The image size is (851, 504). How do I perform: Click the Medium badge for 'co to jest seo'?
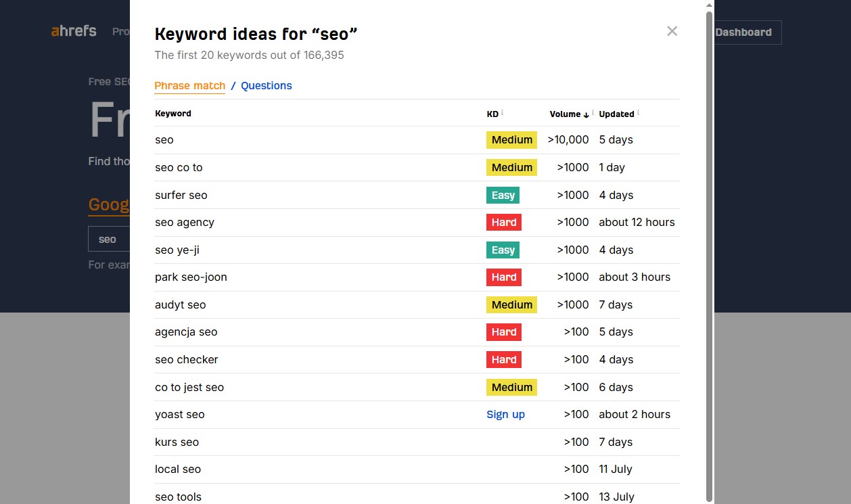(x=511, y=388)
